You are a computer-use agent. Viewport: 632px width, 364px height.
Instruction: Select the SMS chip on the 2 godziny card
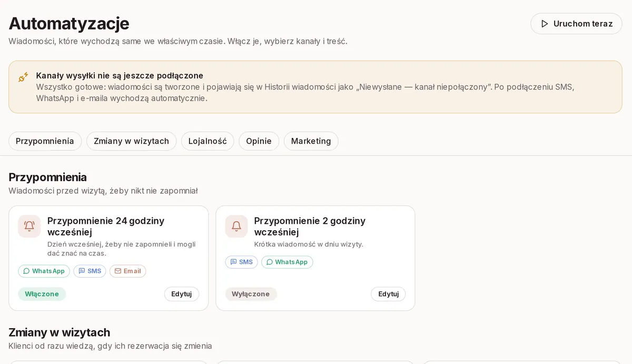241,262
